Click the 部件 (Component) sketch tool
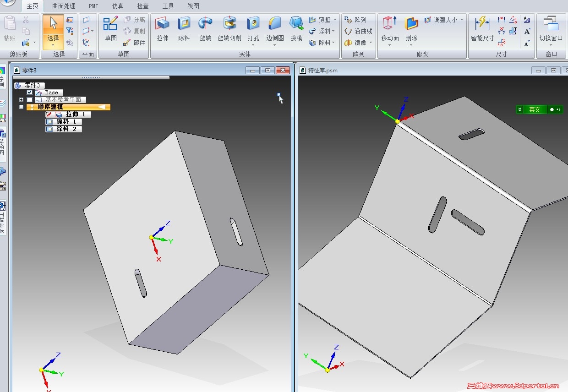568x392 pixels. pyautogui.click(x=134, y=43)
